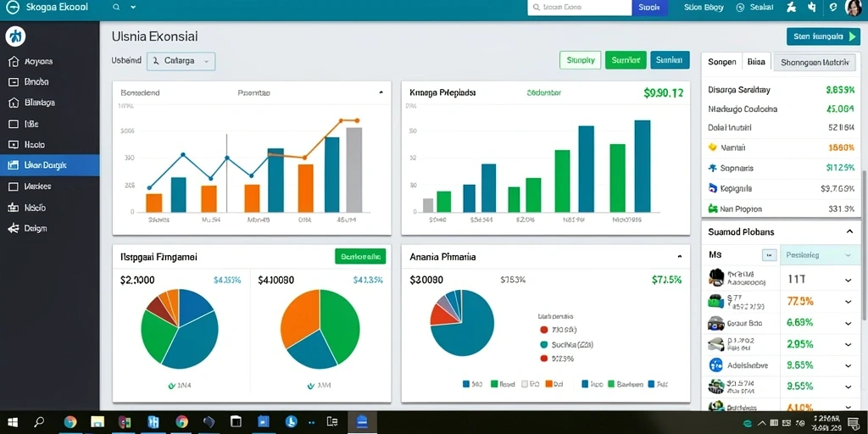The image size is (868, 434).
Task: Click the search magnifier icon in header
Action: [x=116, y=8]
